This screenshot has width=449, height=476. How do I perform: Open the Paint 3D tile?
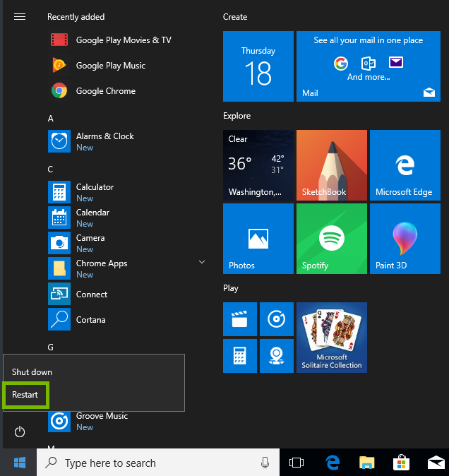point(405,239)
